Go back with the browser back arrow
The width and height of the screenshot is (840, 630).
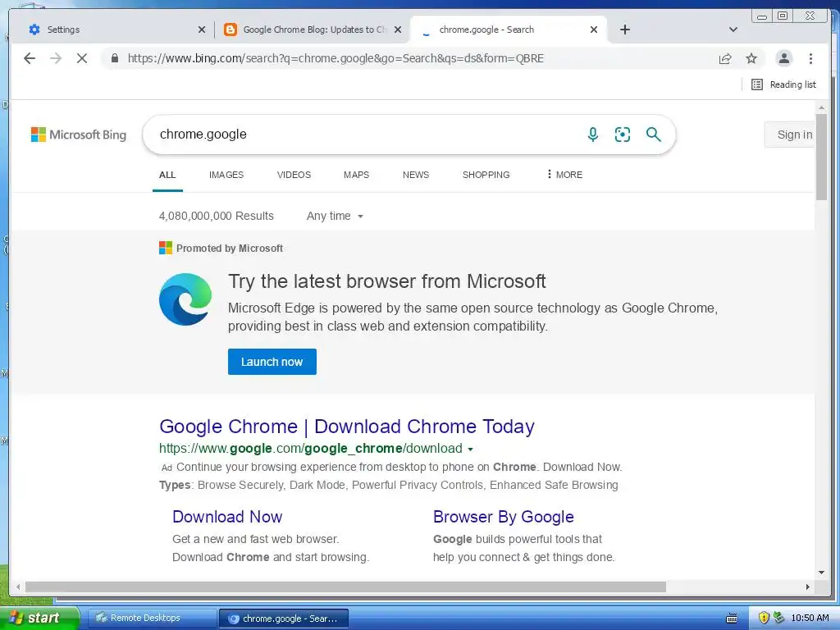(30, 58)
